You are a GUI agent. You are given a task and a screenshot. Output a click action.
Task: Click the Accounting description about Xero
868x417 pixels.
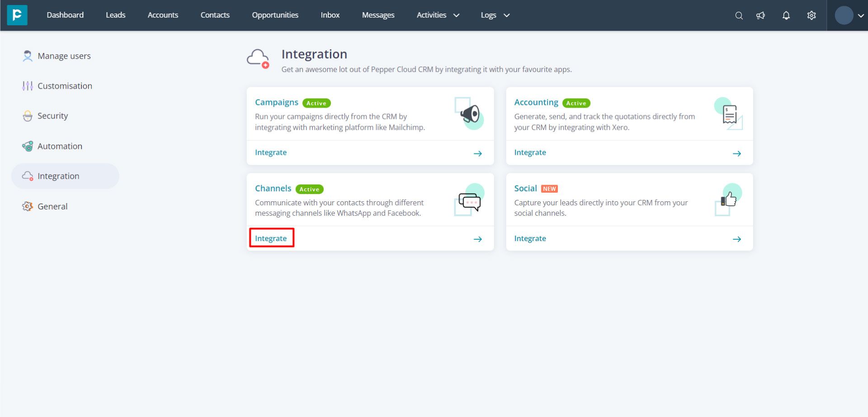click(604, 122)
